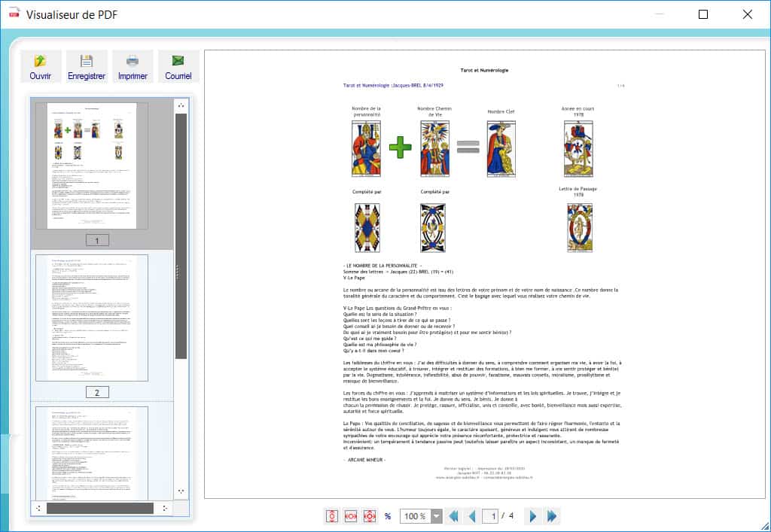Fit whole page using the full fit icon
This screenshot has height=532, width=771.
point(369,515)
